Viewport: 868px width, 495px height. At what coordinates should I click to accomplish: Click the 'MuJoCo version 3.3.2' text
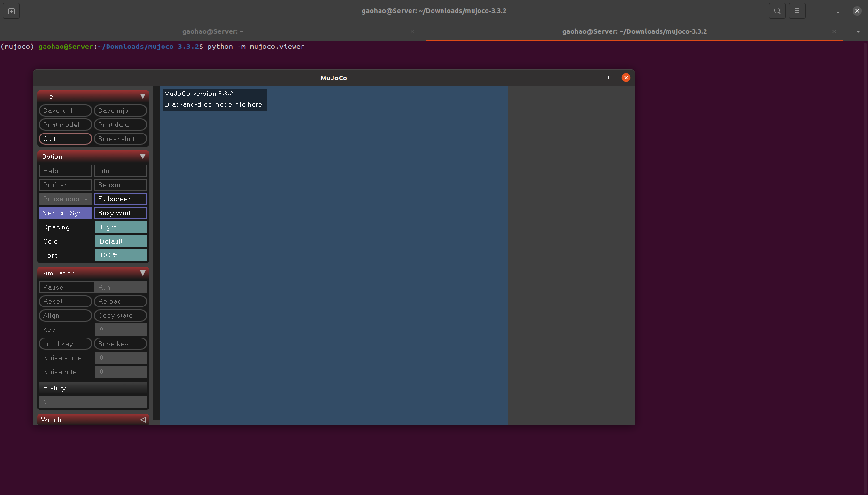pyautogui.click(x=199, y=94)
